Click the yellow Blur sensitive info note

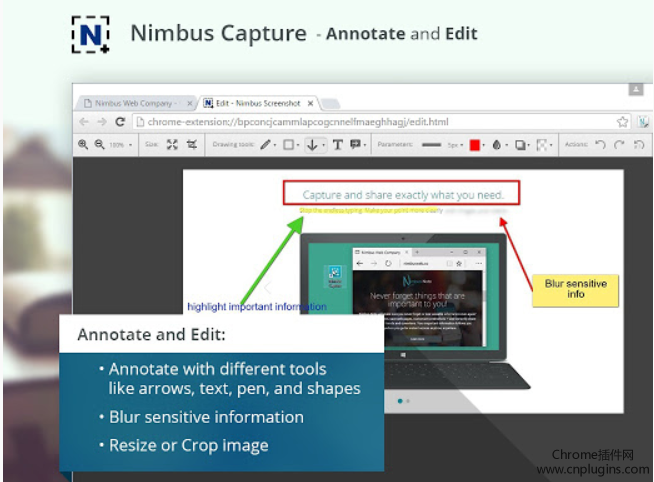pyautogui.click(x=576, y=290)
